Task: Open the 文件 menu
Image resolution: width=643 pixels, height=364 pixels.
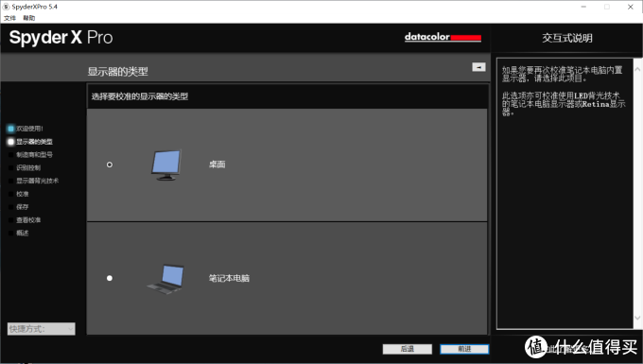Action: (9, 18)
